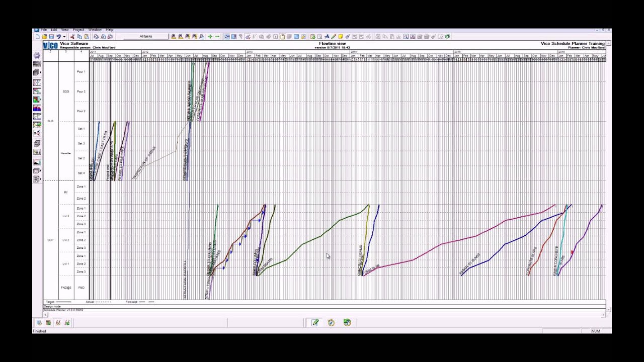644x362 pixels.
Task: Click the 'FND' location row label
Action: [x=81, y=288]
